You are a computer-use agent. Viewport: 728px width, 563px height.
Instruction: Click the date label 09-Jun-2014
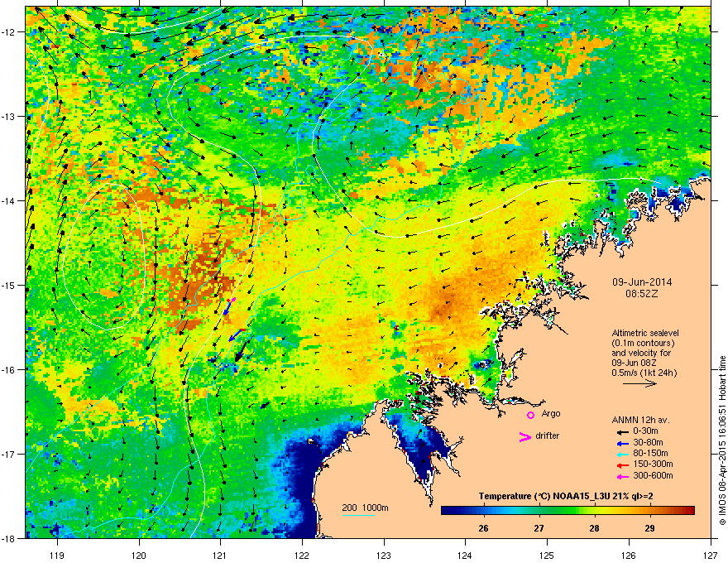(642, 282)
